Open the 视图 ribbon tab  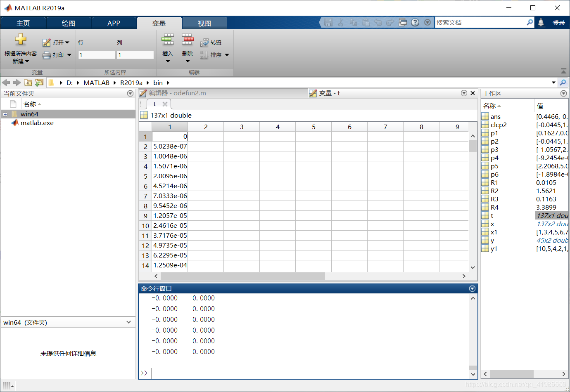pos(204,23)
